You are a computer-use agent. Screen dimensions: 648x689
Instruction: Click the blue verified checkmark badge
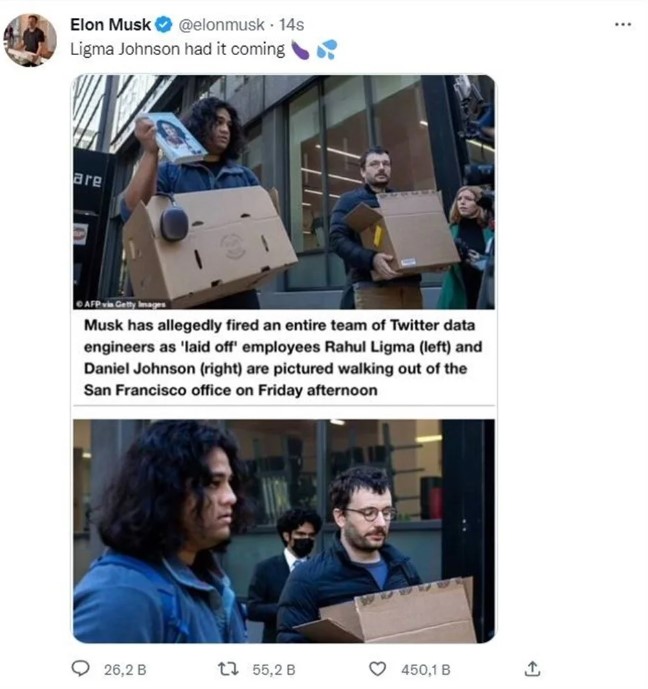pyautogui.click(x=164, y=25)
